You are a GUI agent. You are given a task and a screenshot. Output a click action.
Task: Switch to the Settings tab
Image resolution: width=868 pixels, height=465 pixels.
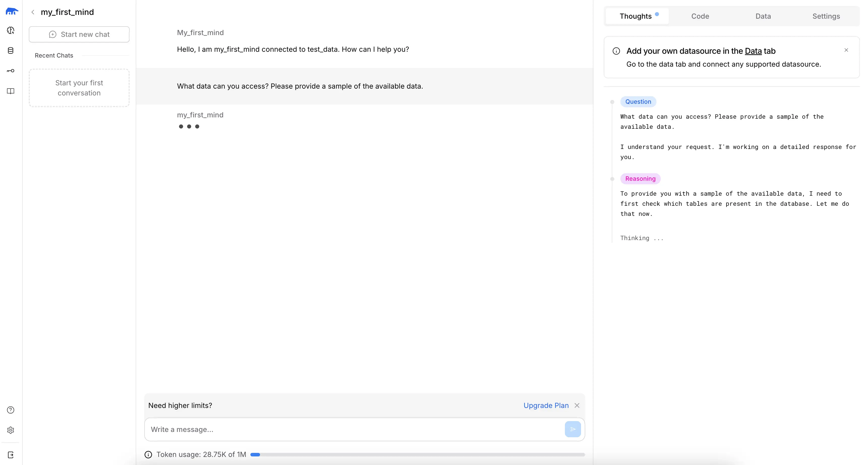click(826, 16)
